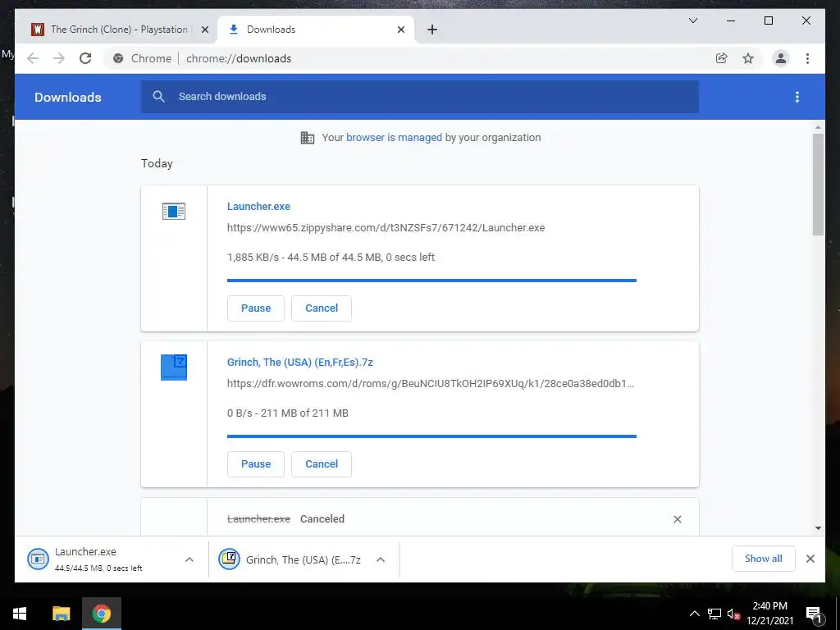
Task: Open the Chrome three-dot menu
Action: (x=807, y=58)
